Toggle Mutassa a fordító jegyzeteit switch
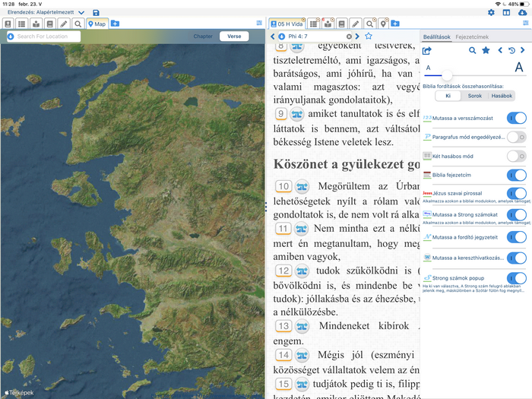 516,237
